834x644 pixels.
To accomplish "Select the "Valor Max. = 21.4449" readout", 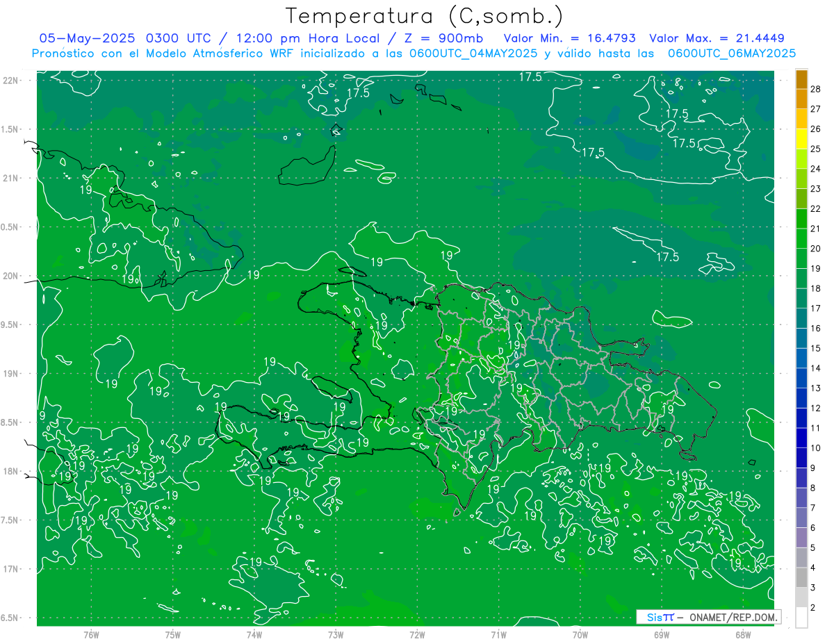I will [717, 38].
